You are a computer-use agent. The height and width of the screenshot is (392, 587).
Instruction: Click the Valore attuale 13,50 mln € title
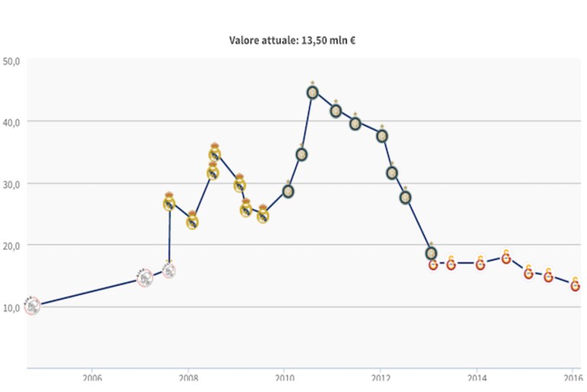(292, 40)
